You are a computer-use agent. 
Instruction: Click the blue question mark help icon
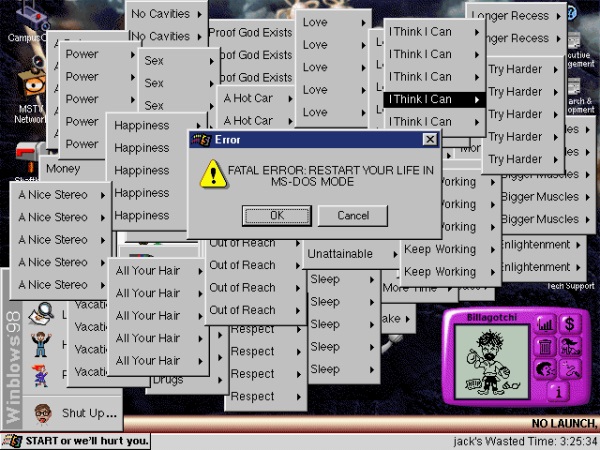[x=571, y=15]
